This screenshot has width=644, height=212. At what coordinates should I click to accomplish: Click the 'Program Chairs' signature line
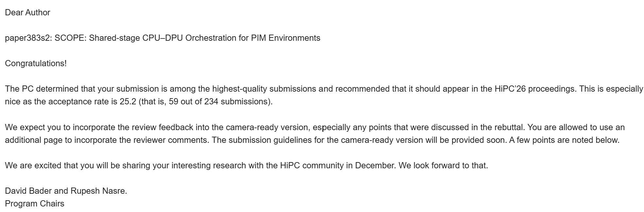35,204
